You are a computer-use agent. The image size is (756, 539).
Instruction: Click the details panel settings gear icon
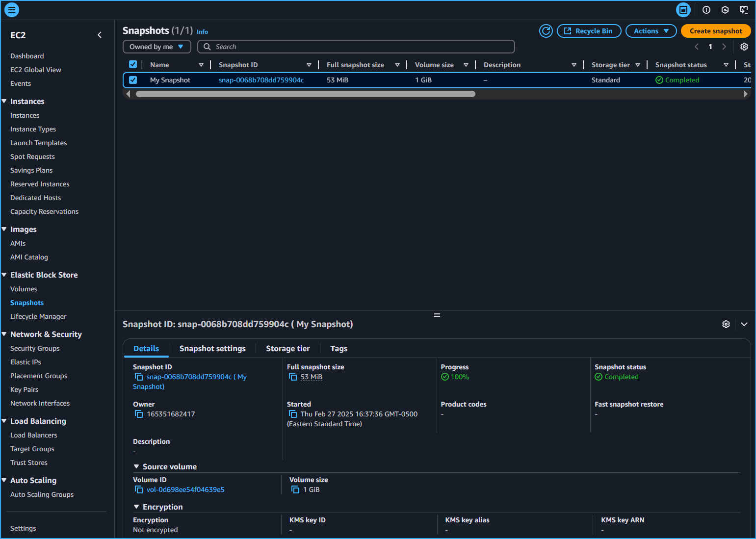click(726, 324)
